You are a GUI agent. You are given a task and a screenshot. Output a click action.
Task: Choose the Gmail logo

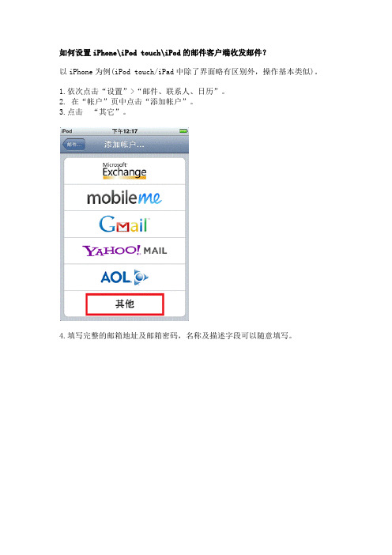124,224
